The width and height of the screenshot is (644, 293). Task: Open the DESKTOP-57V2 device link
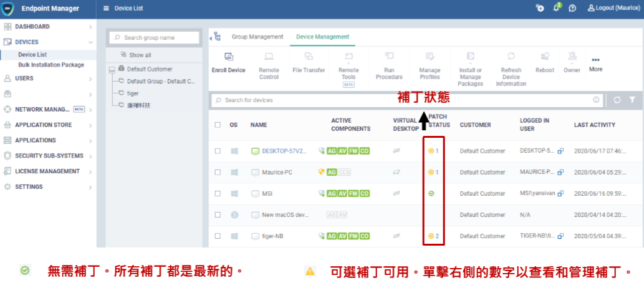[284, 151]
